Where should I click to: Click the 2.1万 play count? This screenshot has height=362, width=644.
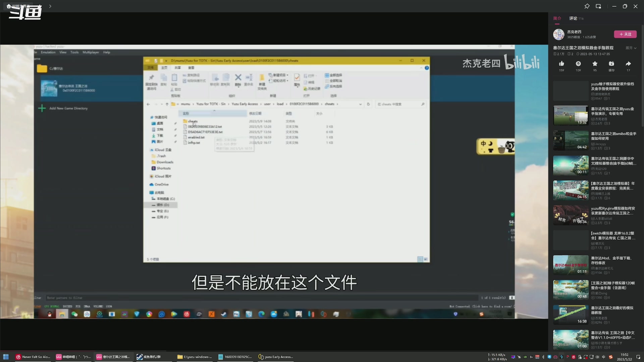click(559, 54)
